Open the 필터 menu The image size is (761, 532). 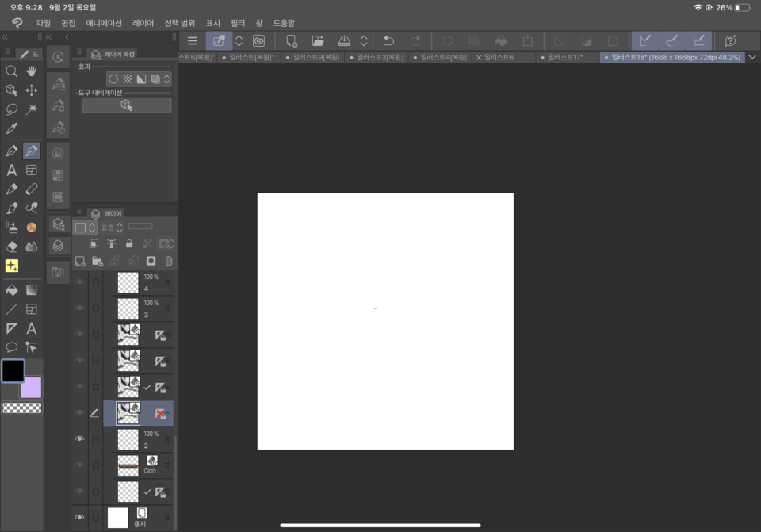[238, 23]
